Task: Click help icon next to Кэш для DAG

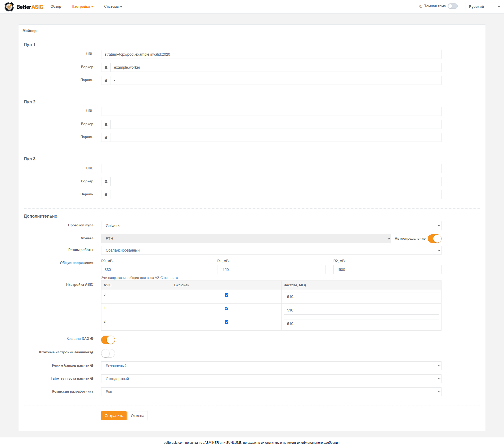Action: pos(92,339)
